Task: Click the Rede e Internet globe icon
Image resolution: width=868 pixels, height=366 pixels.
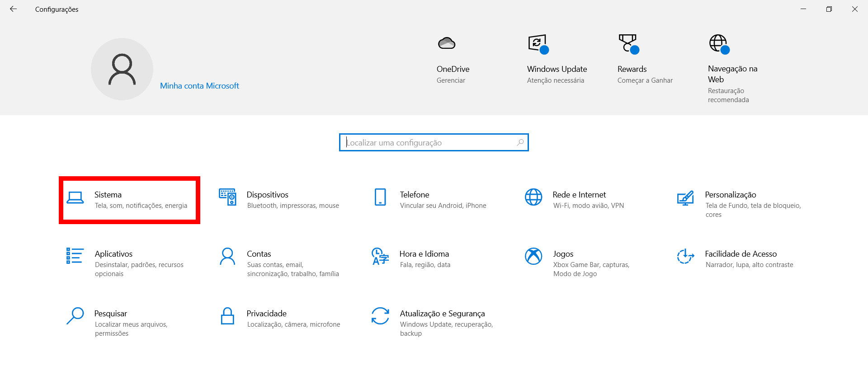Action: (533, 197)
